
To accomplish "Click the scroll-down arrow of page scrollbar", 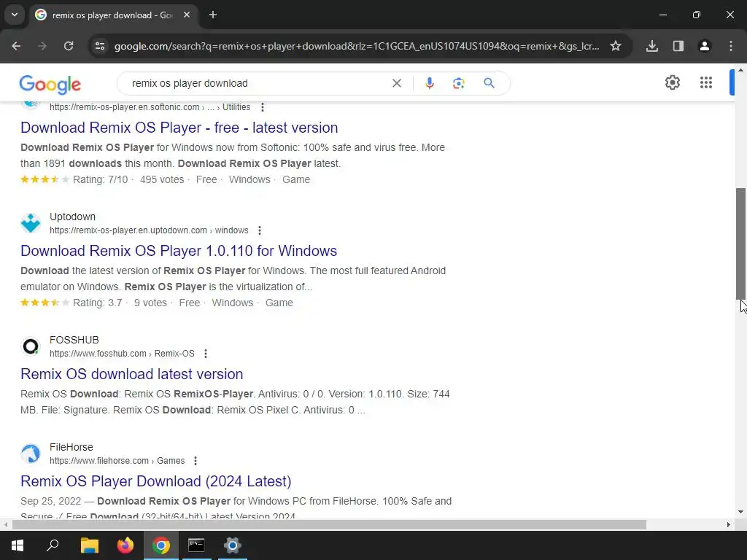I will tap(741, 512).
